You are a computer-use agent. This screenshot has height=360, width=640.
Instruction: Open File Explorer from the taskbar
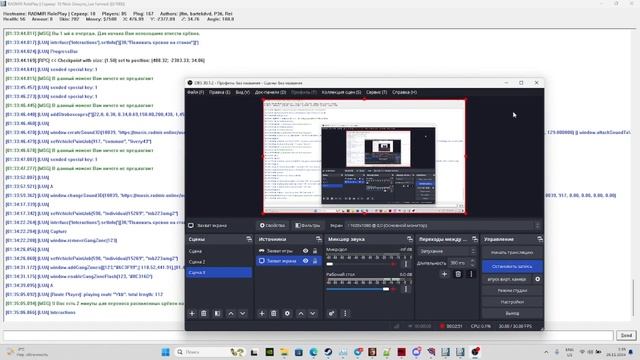284,352
